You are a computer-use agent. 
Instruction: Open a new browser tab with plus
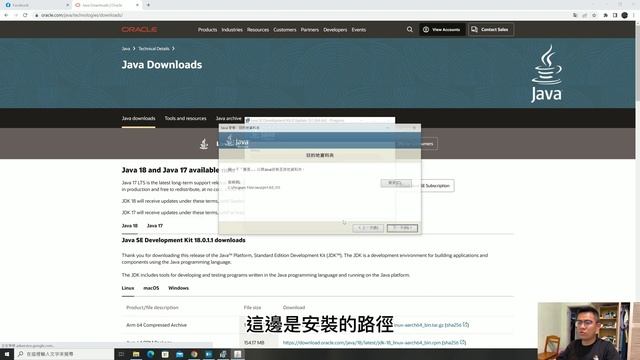click(148, 5)
